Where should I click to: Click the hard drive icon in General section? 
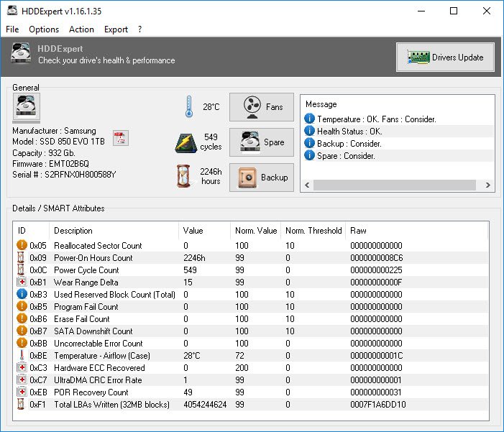pos(27,108)
